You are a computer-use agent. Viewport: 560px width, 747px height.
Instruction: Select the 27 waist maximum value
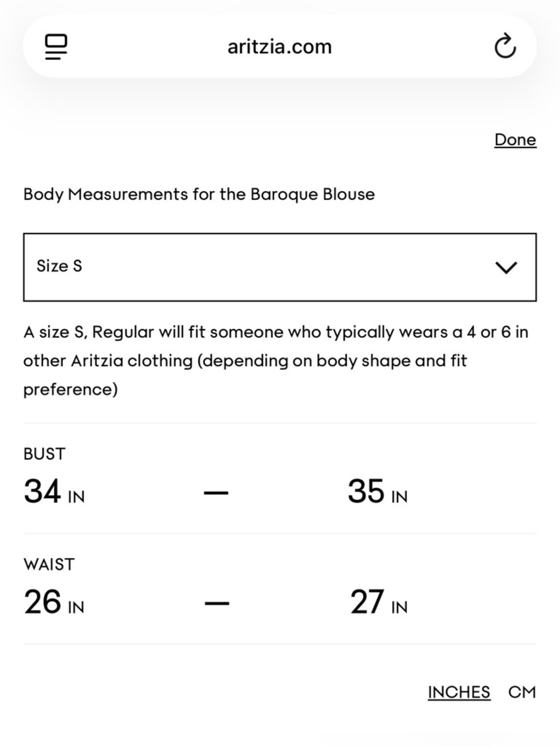click(367, 602)
